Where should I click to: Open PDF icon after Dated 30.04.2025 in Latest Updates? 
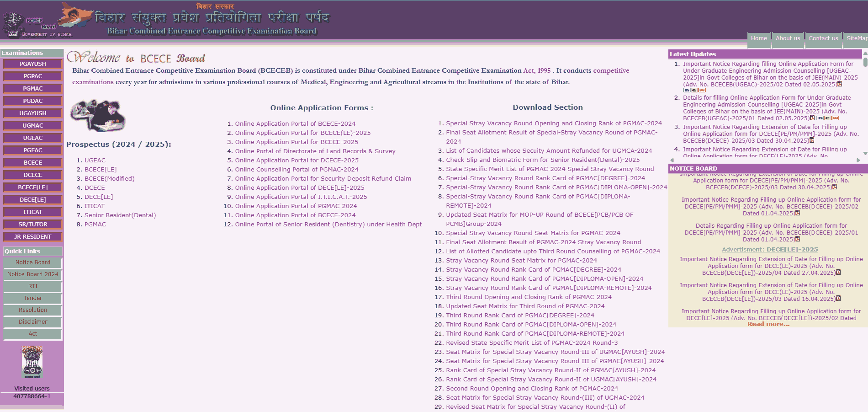click(x=812, y=140)
